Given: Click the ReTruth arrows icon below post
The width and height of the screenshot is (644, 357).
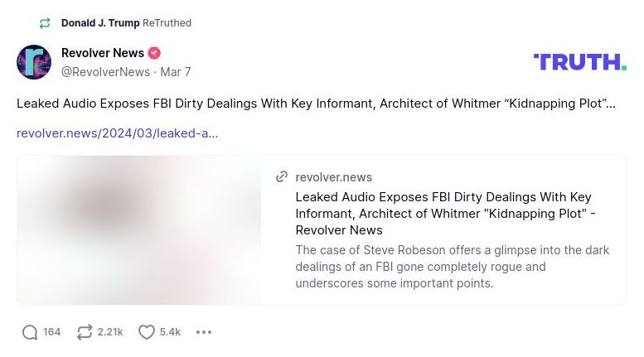Looking at the screenshot, I should tap(85, 332).
